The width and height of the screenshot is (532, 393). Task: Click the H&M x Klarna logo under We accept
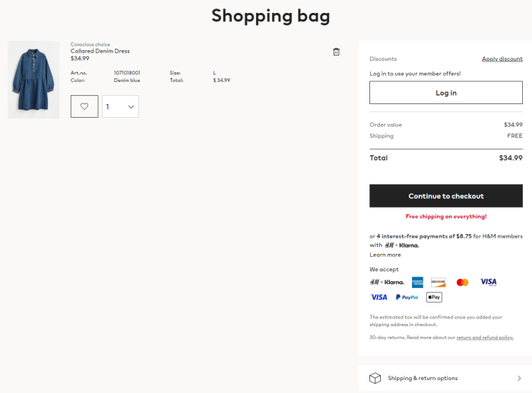[x=387, y=282]
